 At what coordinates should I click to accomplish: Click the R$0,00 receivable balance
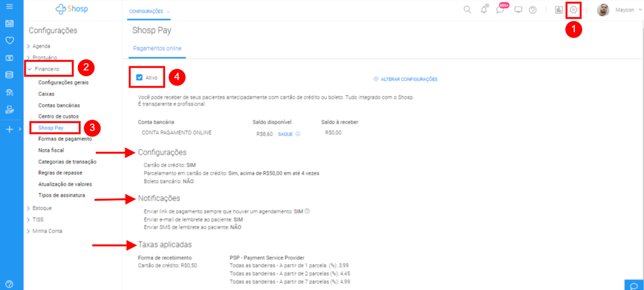333,133
